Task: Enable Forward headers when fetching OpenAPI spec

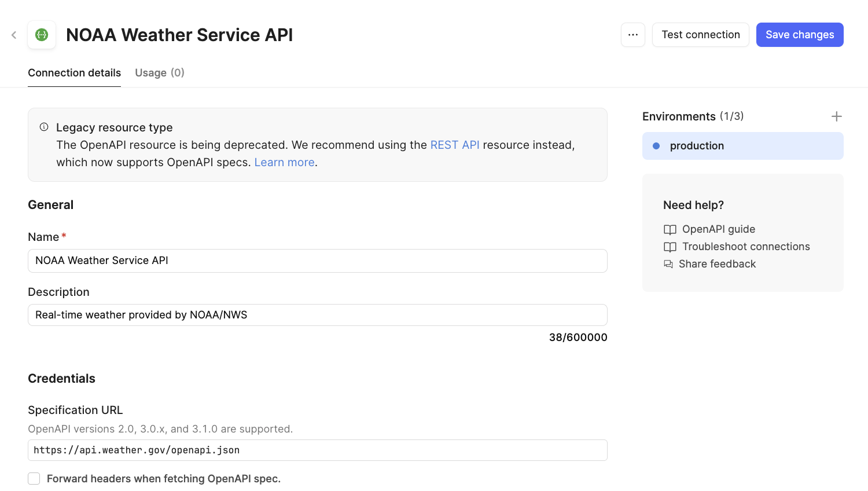Action: point(34,478)
